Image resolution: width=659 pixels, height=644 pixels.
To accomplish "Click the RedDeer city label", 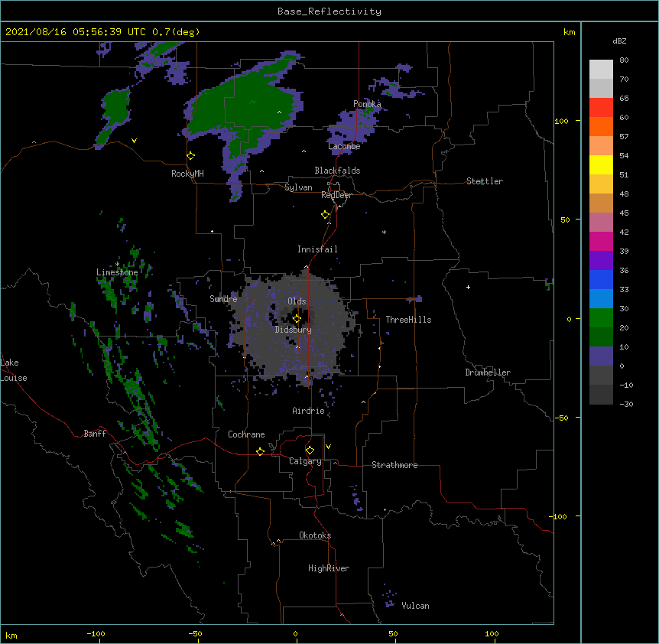I will tap(336, 195).
